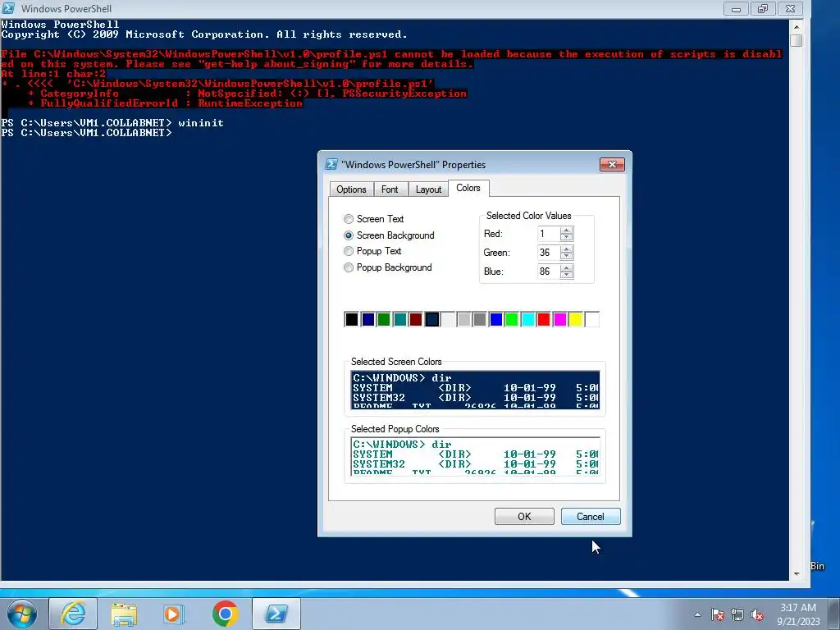
Task: Click the Green value input field
Action: click(x=548, y=253)
